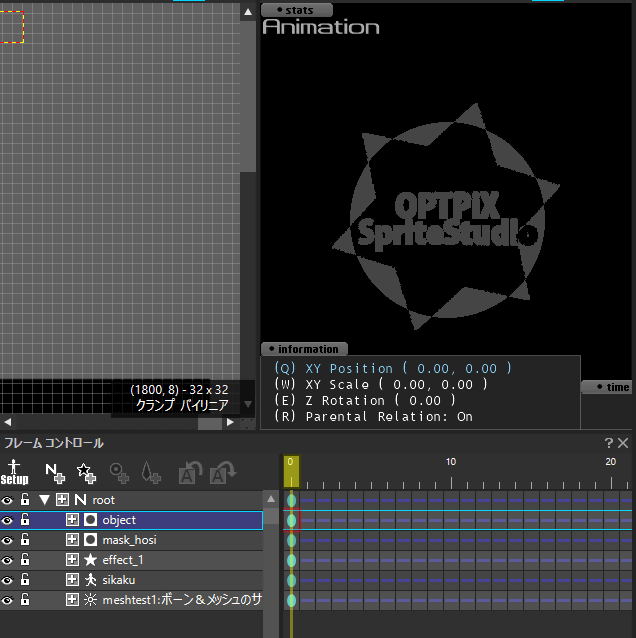This screenshot has width=636, height=638.
Task: Toggle (R) Parental Relation setting
Action: pyautogui.click(x=373, y=417)
